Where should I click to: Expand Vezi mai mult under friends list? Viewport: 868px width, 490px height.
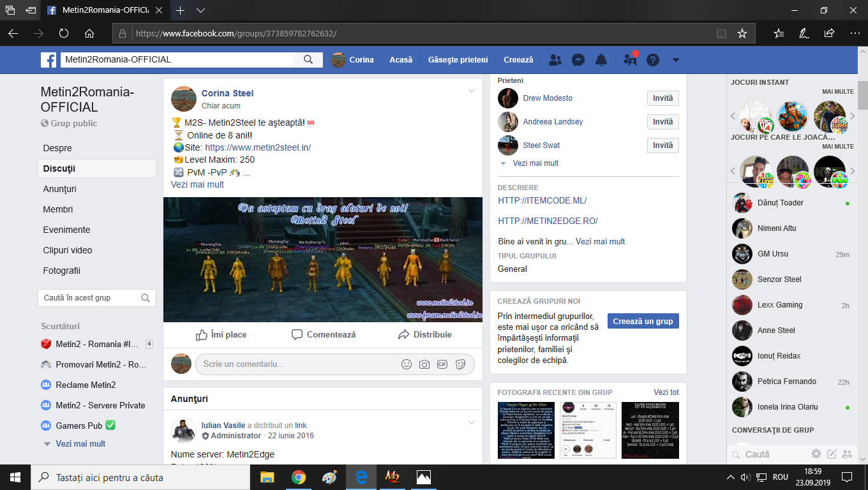click(535, 163)
